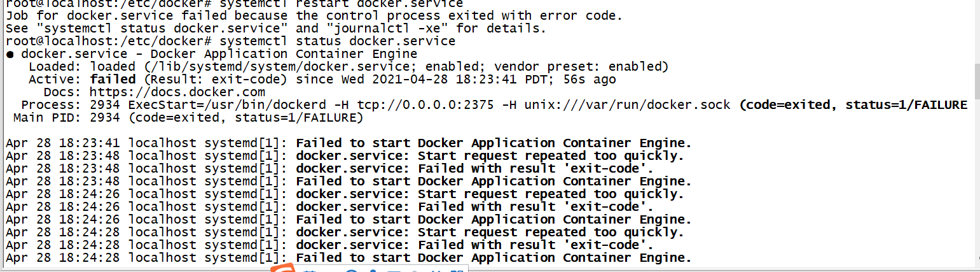The image size is (980, 272).
Task: Select the first log entry at 18:23:41
Action: 349,143
